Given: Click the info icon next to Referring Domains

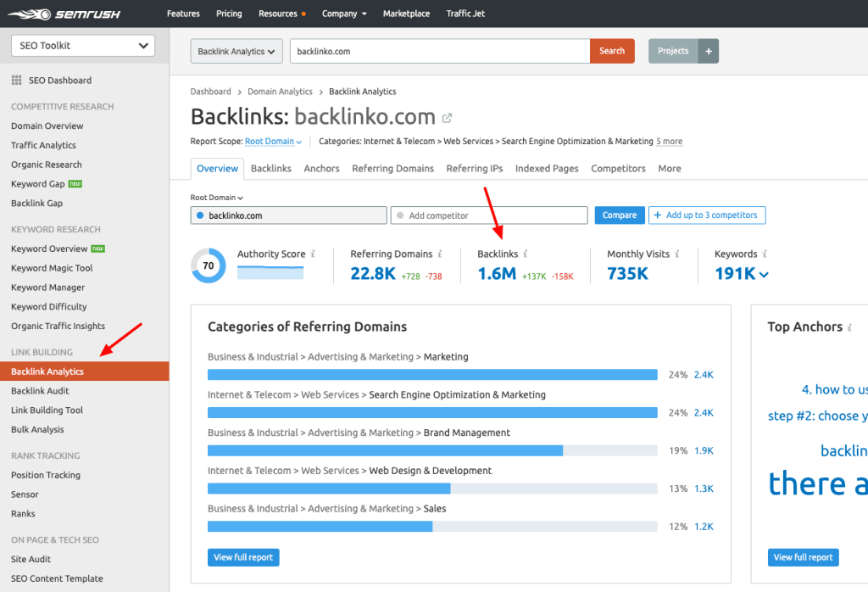Looking at the screenshot, I should tap(439, 254).
